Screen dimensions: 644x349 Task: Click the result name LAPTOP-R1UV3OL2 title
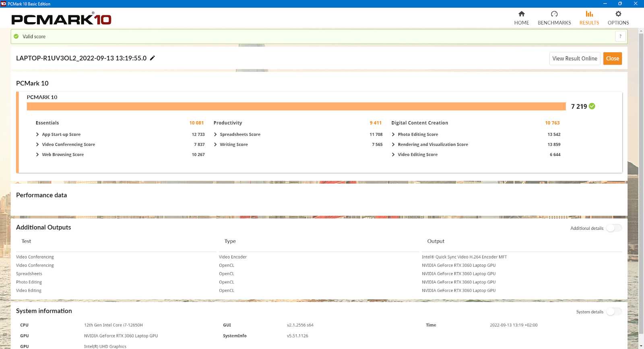point(81,58)
